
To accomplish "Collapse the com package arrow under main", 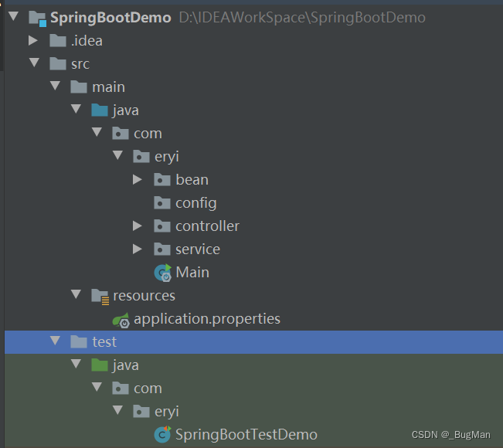I will tap(97, 132).
